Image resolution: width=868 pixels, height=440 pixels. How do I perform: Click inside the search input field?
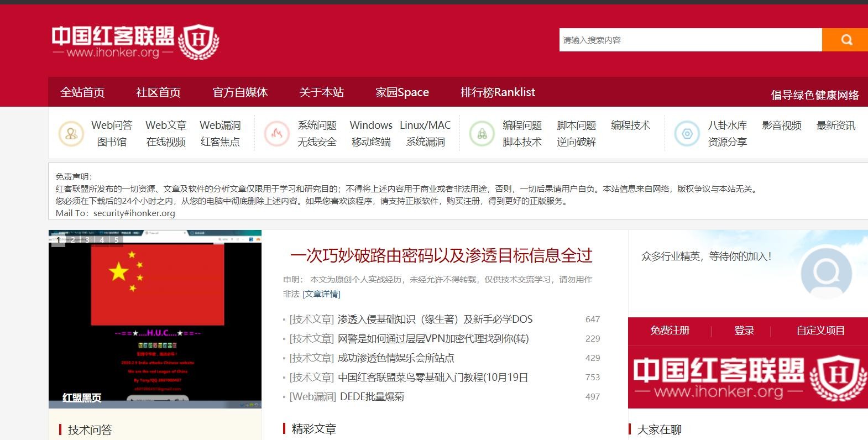click(x=690, y=40)
